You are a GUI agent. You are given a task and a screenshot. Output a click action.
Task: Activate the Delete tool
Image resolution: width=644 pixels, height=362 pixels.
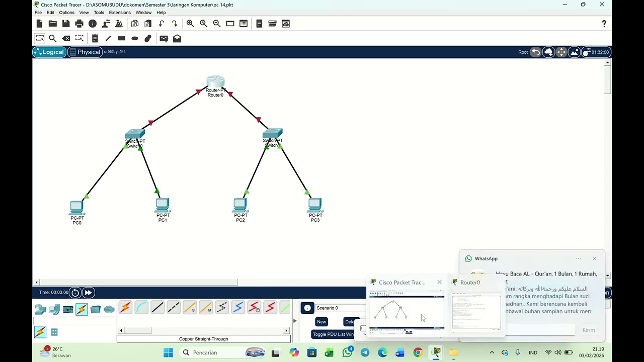66,38
